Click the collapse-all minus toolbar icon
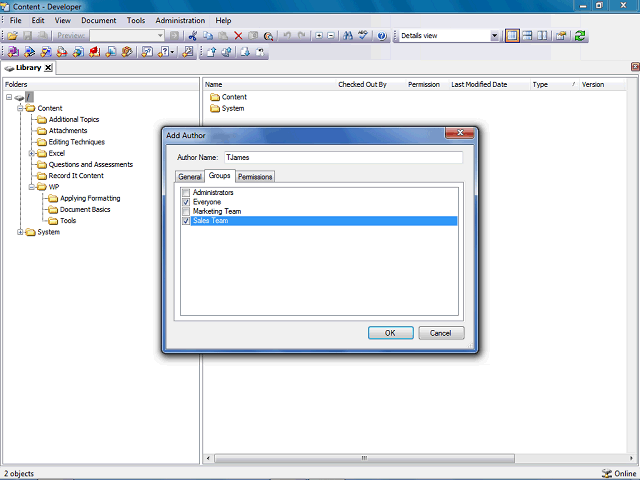The image size is (640, 480). (331, 36)
